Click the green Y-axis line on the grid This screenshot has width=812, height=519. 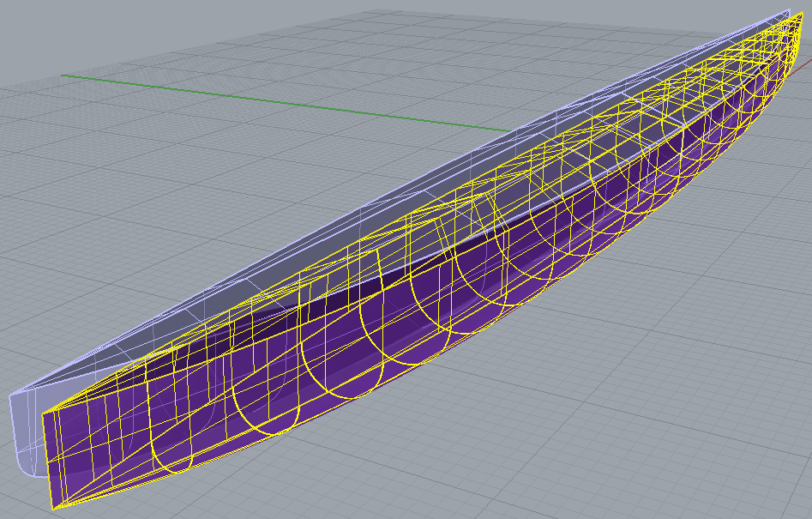[x=285, y=103]
